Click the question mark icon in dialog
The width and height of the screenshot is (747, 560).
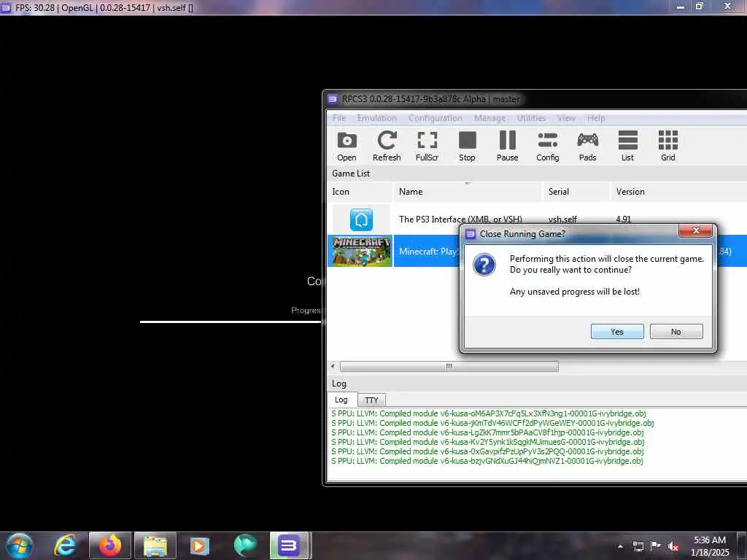tap(484, 264)
